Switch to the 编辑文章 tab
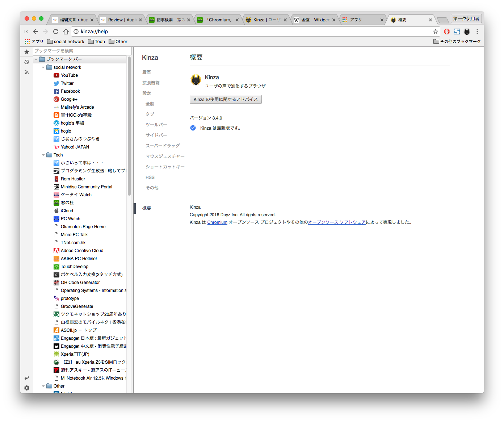 click(x=72, y=20)
